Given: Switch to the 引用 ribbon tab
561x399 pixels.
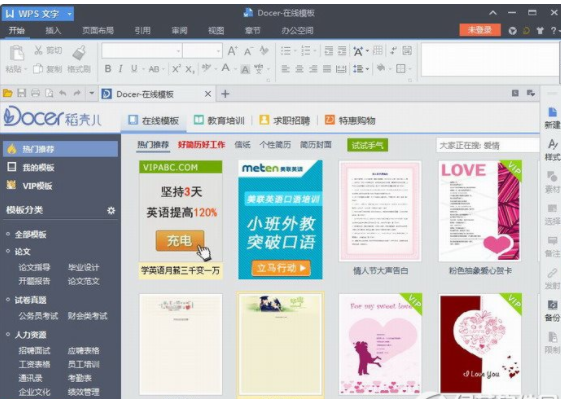Looking at the screenshot, I should [142, 30].
